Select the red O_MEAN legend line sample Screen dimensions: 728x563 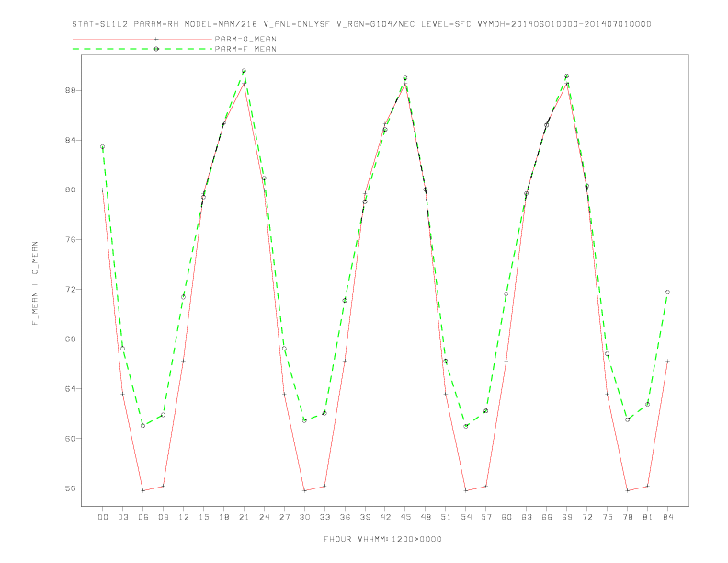click(x=142, y=39)
